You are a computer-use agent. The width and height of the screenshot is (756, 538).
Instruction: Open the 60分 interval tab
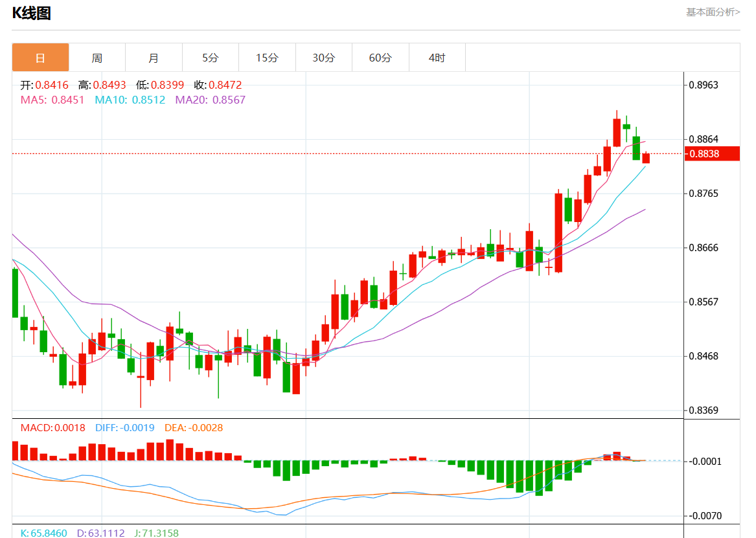click(380, 58)
